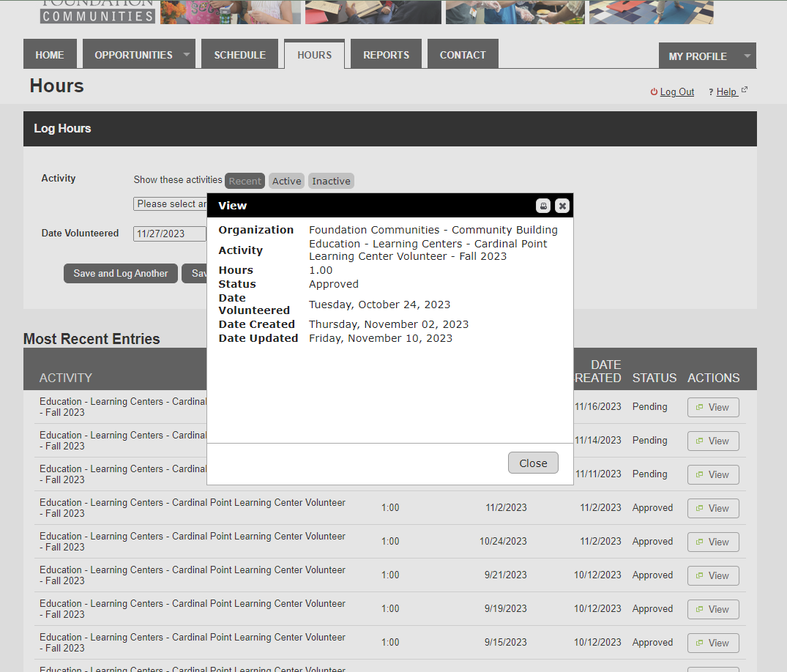Image resolution: width=787 pixels, height=672 pixels.
Task: Go to the SCHEDULE tab
Action: [x=240, y=55]
